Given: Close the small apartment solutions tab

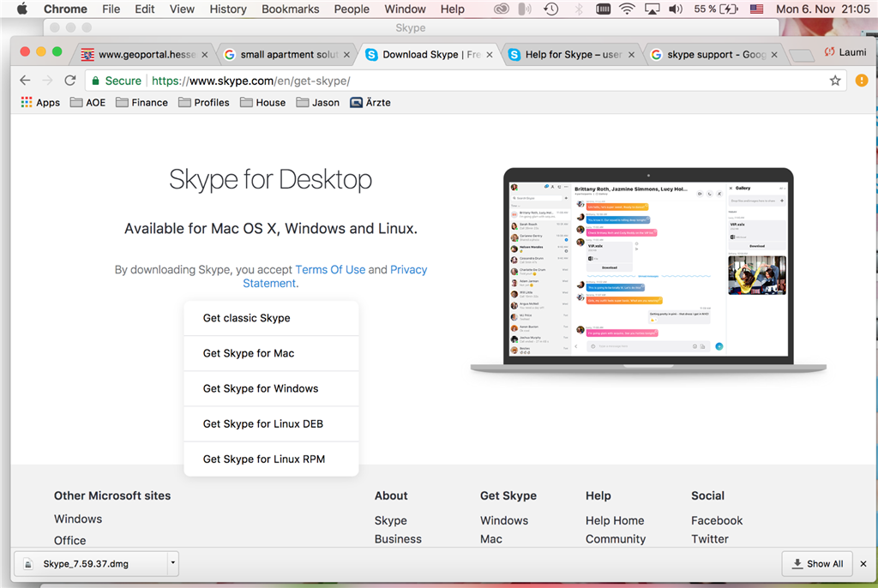Looking at the screenshot, I should coord(346,55).
